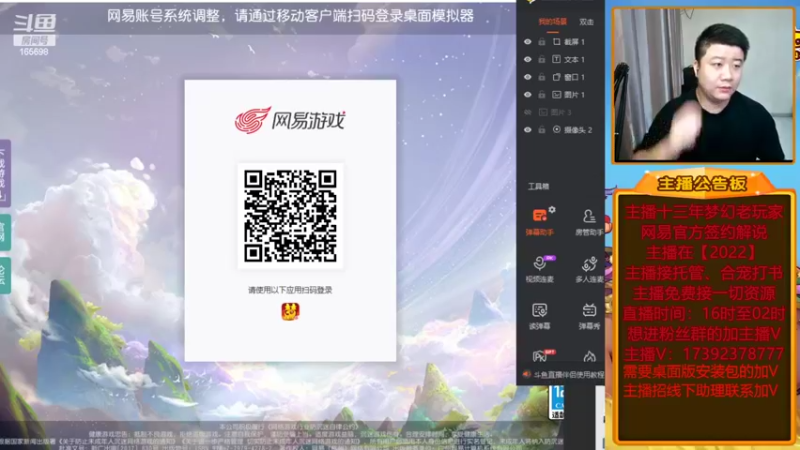Open the gear settings beside 弹幕助手
800x450 pixels.
552,210
